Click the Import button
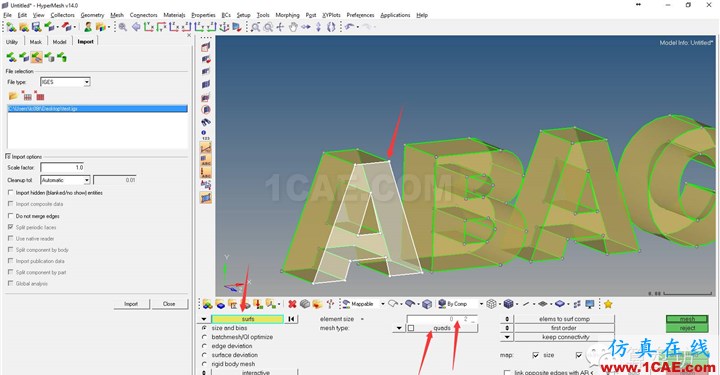 pos(131,304)
